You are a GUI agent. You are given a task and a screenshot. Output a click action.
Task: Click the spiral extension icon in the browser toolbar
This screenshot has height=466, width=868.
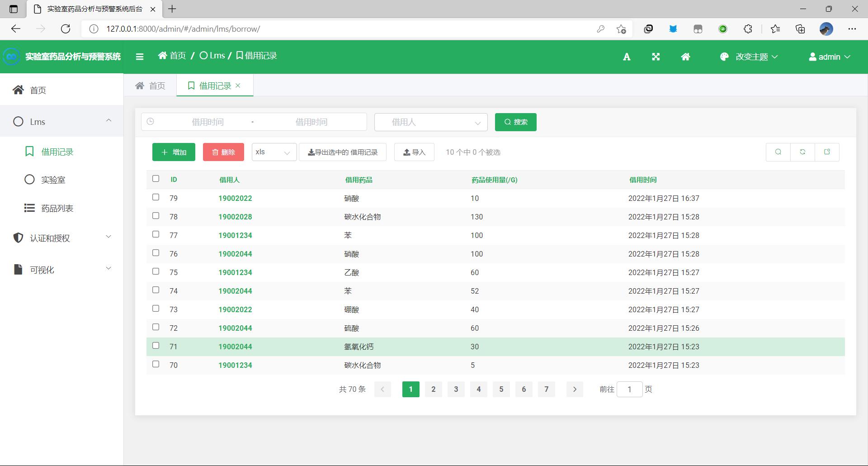[x=648, y=29]
